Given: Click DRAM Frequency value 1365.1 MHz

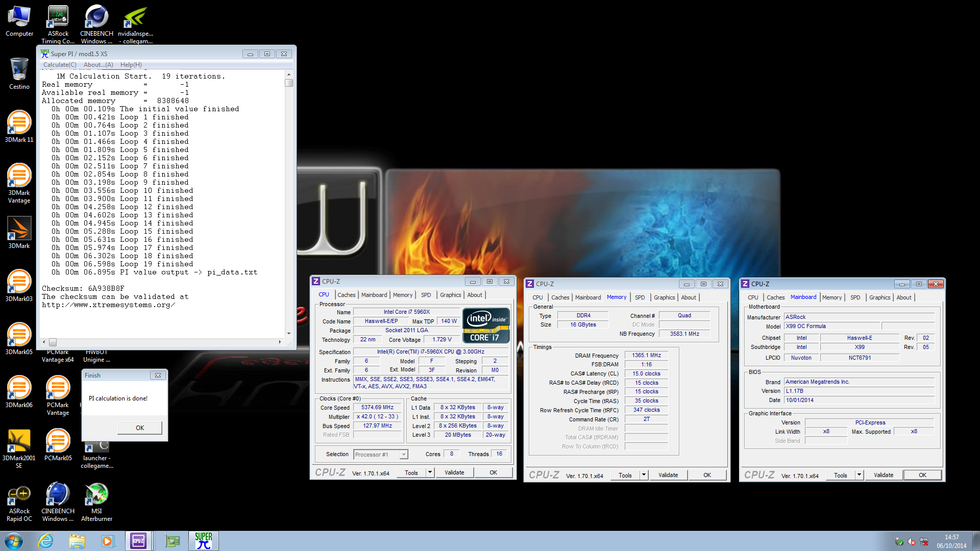Looking at the screenshot, I should tap(646, 355).
